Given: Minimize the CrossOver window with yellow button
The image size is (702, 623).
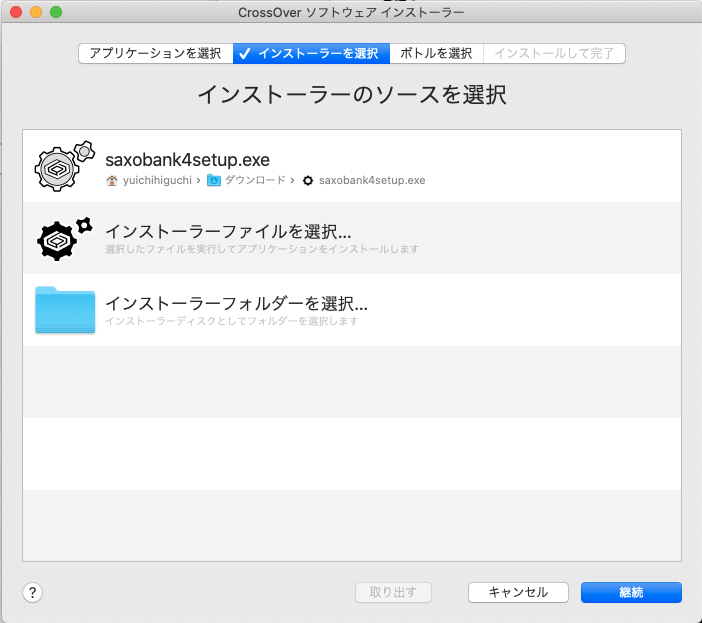Looking at the screenshot, I should [x=36, y=12].
